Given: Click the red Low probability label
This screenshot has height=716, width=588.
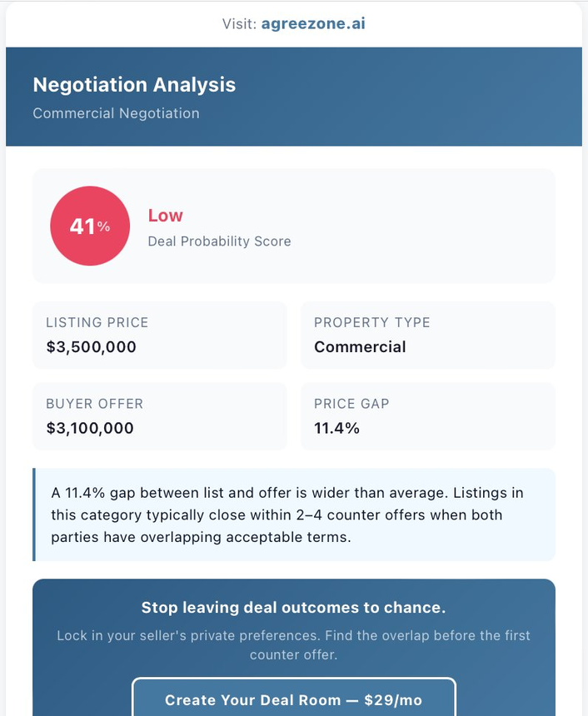Looking at the screenshot, I should coord(165,216).
